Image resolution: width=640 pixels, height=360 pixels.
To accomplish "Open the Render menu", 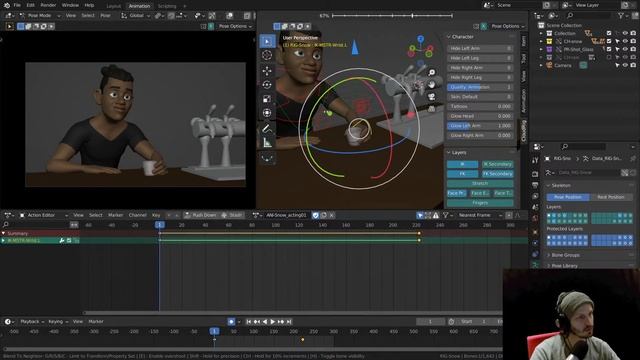I will [48, 5].
